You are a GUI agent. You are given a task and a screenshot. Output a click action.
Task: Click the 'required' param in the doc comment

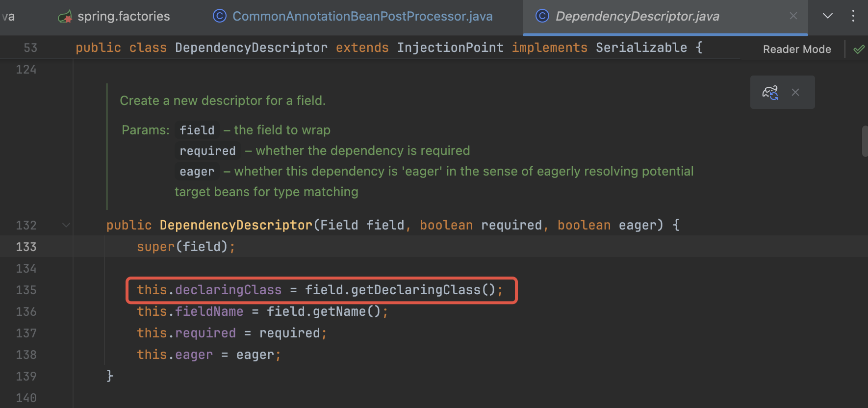click(207, 151)
